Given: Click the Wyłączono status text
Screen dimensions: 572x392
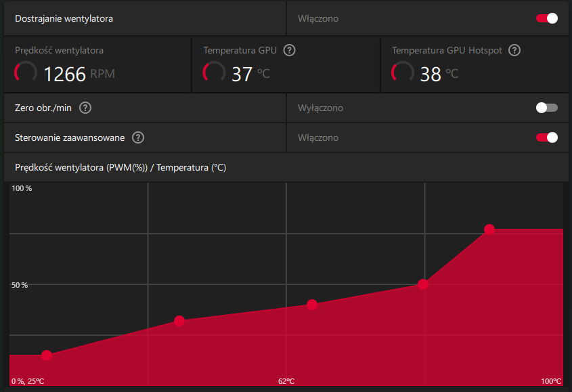Looking at the screenshot, I should [320, 108].
